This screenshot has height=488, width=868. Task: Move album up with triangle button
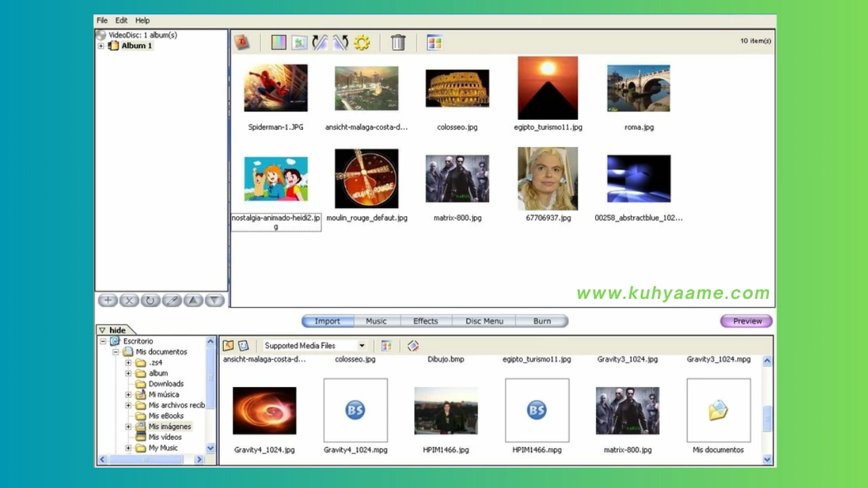tap(193, 300)
